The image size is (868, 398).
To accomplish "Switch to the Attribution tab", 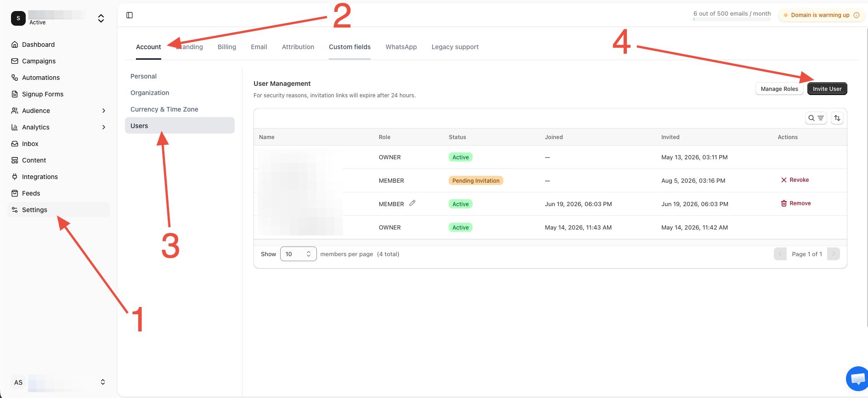I will pyautogui.click(x=298, y=47).
